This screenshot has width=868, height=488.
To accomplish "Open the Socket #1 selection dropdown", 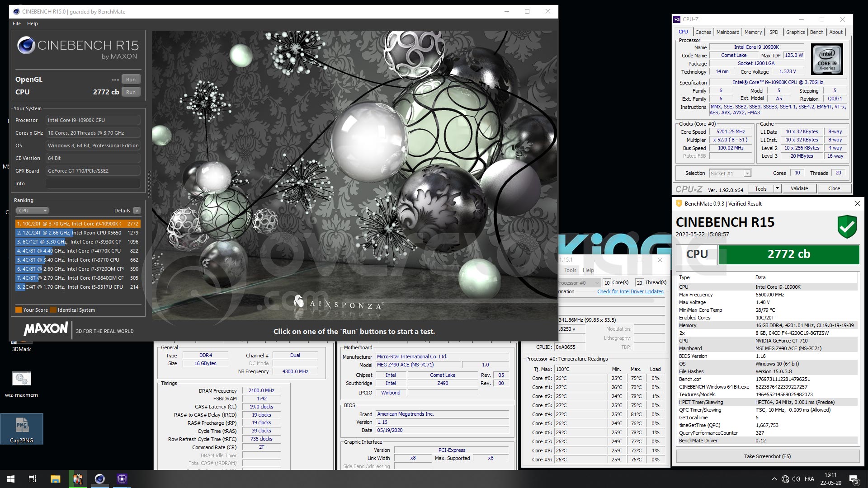I will [730, 174].
